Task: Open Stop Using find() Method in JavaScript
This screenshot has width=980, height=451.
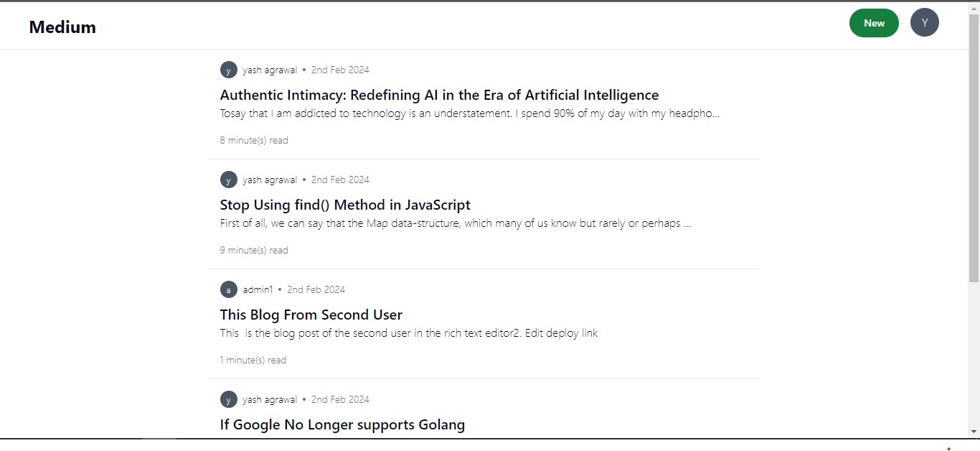Action: point(345,205)
